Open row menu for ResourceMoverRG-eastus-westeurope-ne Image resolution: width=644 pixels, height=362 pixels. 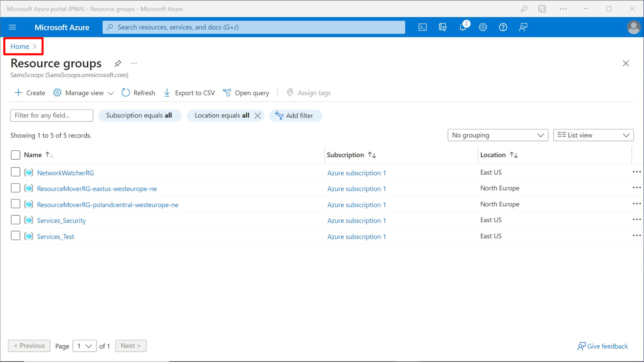pyautogui.click(x=636, y=188)
